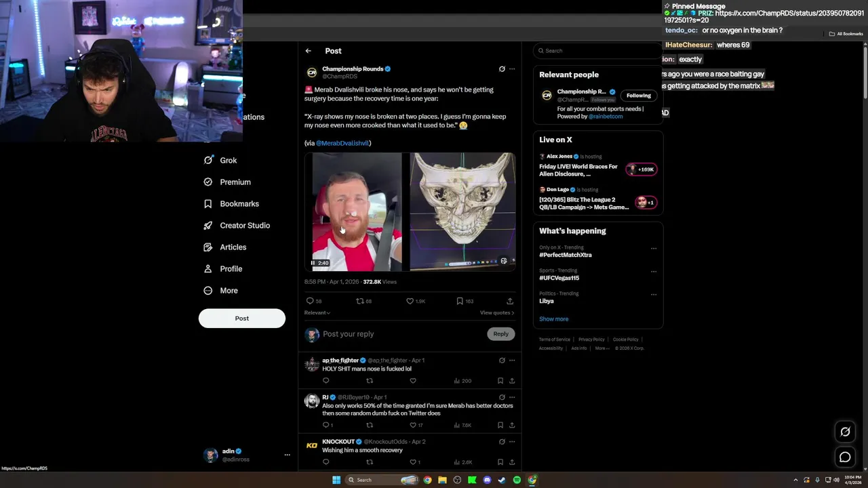The width and height of the screenshot is (868, 488).
Task: Open the More sidebar menu
Action: coord(221,291)
